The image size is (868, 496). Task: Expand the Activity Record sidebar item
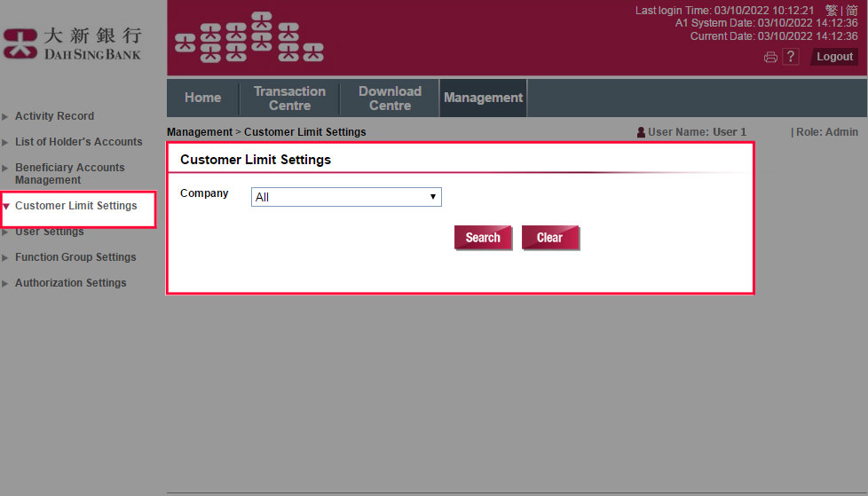(54, 116)
